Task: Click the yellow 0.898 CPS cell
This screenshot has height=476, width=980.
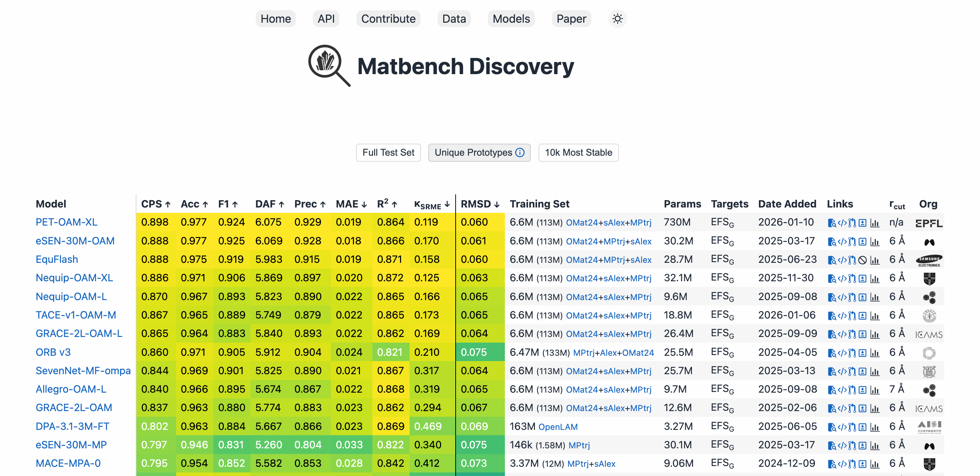Action: (154, 222)
